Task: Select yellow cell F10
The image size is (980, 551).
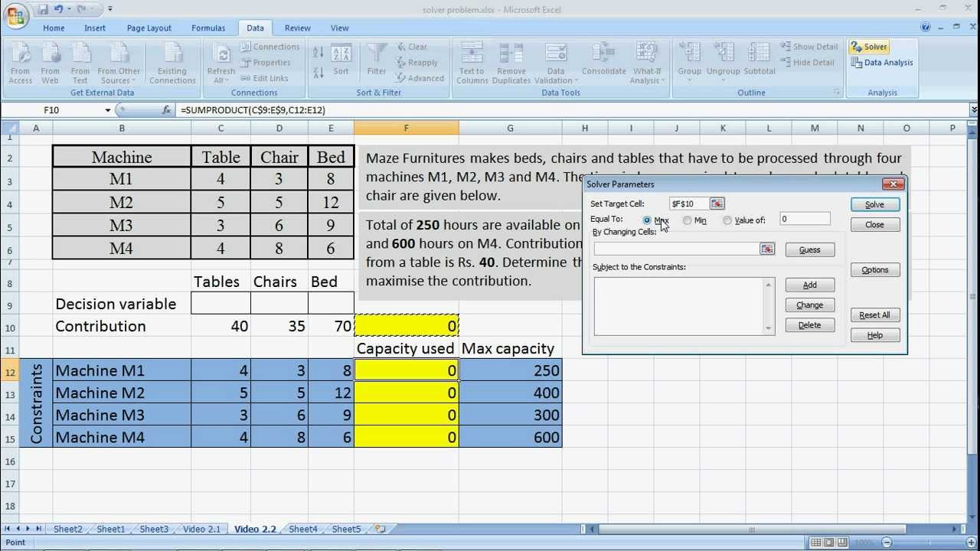Action: [407, 326]
